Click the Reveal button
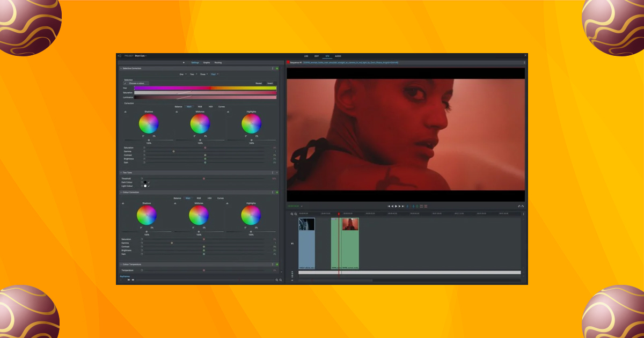This screenshot has height=338, width=644. click(x=258, y=83)
